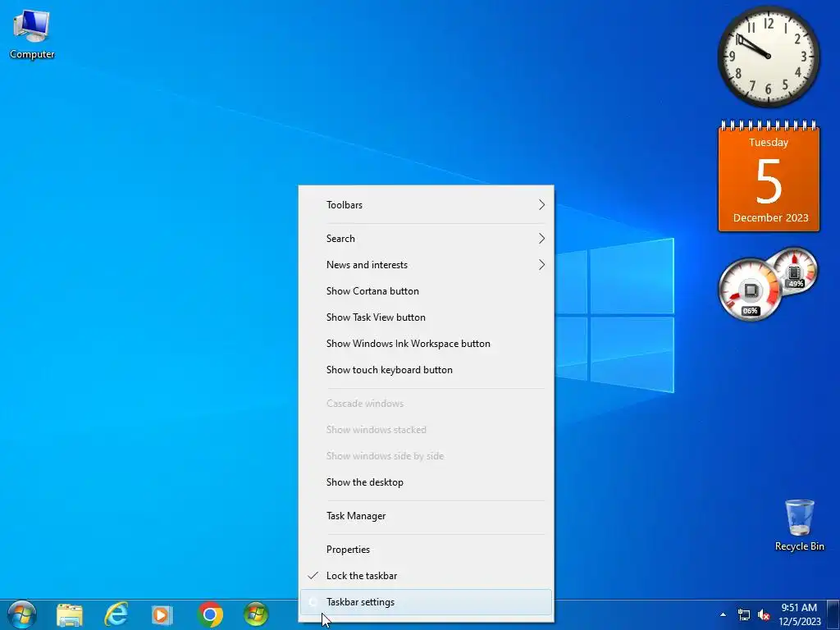Open Task Manager from context menu
840x630 pixels.
(x=427, y=516)
